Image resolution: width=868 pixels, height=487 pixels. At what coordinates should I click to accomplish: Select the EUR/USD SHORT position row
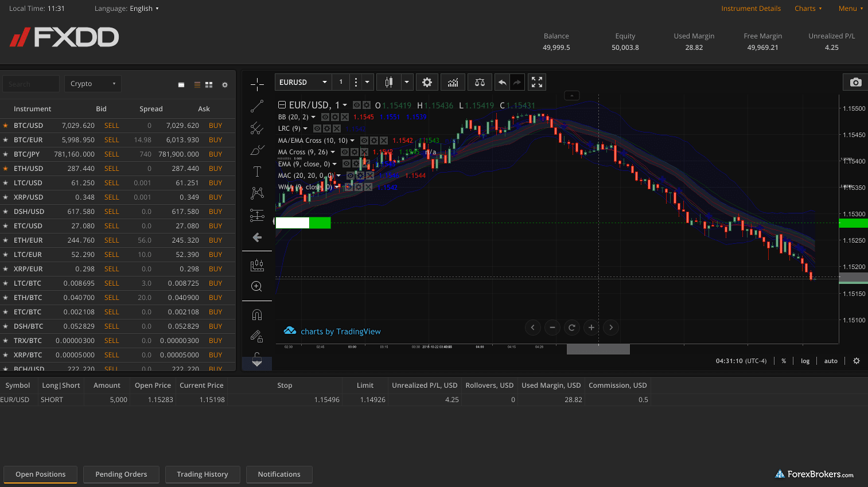point(325,400)
